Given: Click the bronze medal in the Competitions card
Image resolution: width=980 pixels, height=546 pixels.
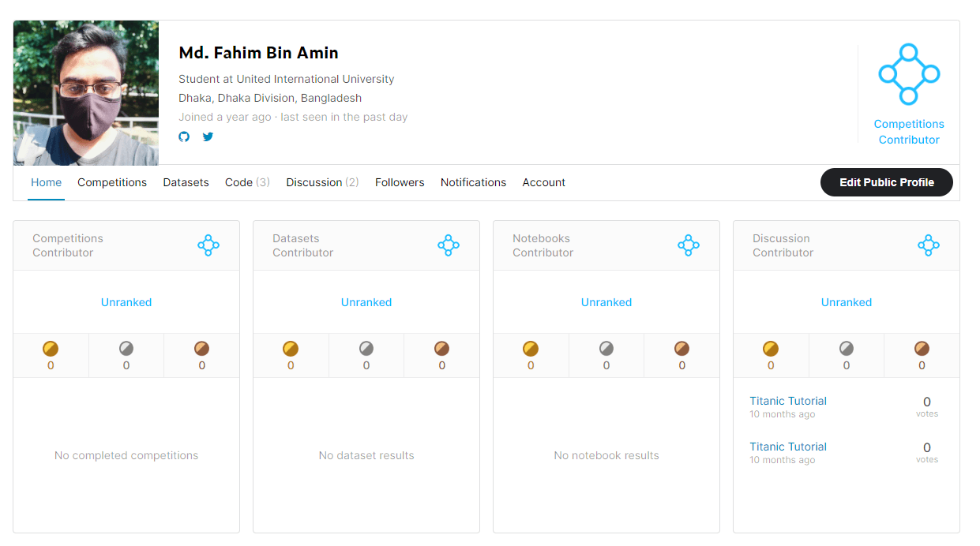Looking at the screenshot, I should pos(202,349).
